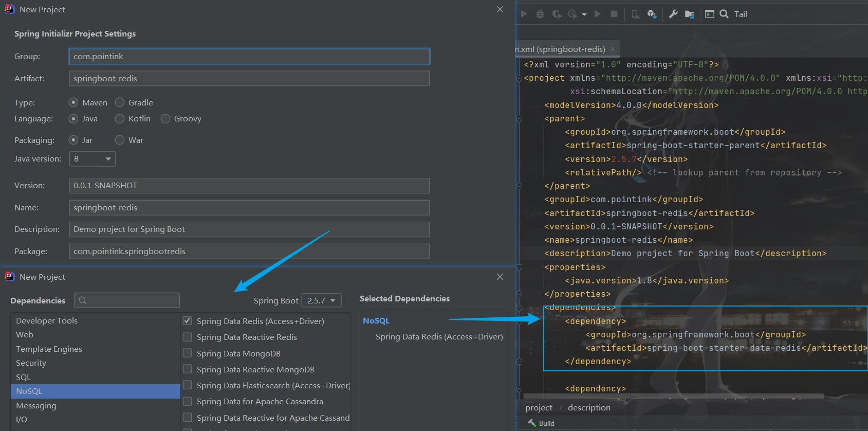
Task: Click the Run with Coverage icon
Action: 557,14
